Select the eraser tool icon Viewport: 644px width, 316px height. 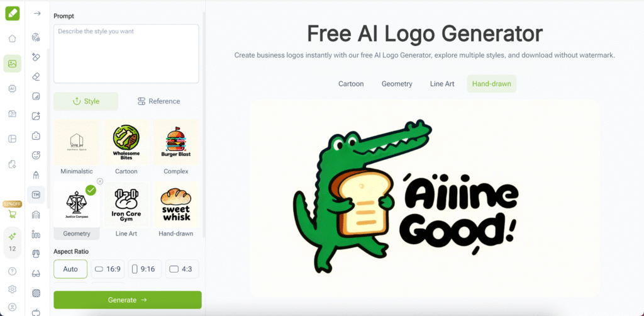[x=36, y=77]
